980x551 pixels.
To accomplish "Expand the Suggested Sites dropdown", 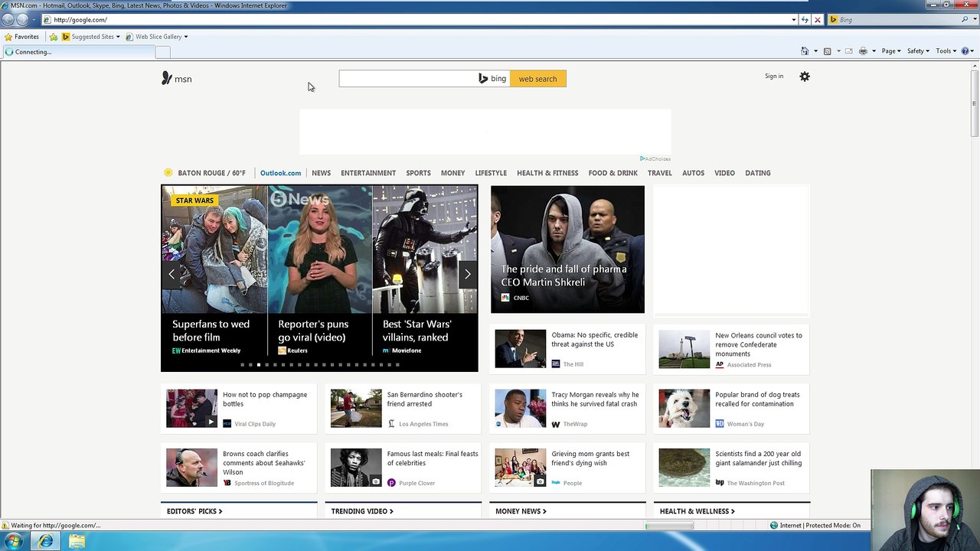I will 91,37.
